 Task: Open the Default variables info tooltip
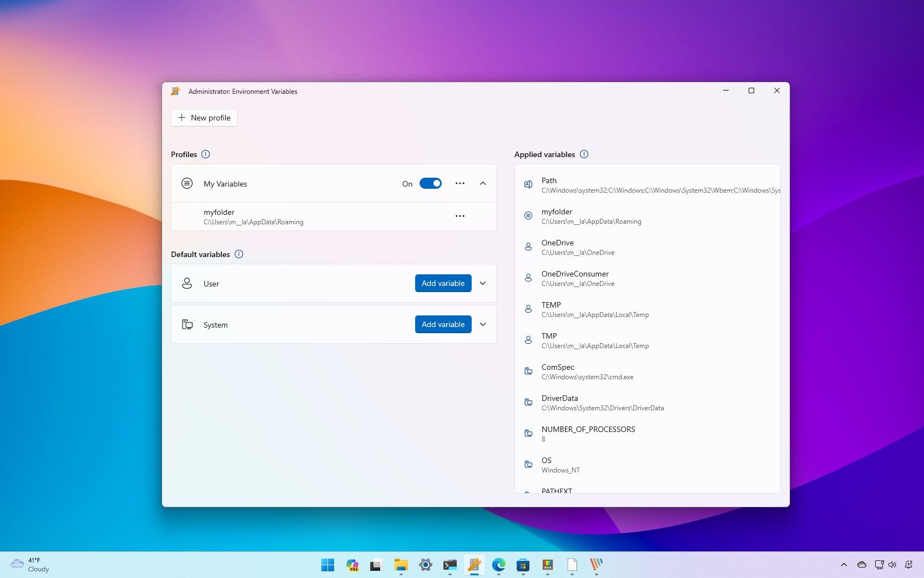239,254
